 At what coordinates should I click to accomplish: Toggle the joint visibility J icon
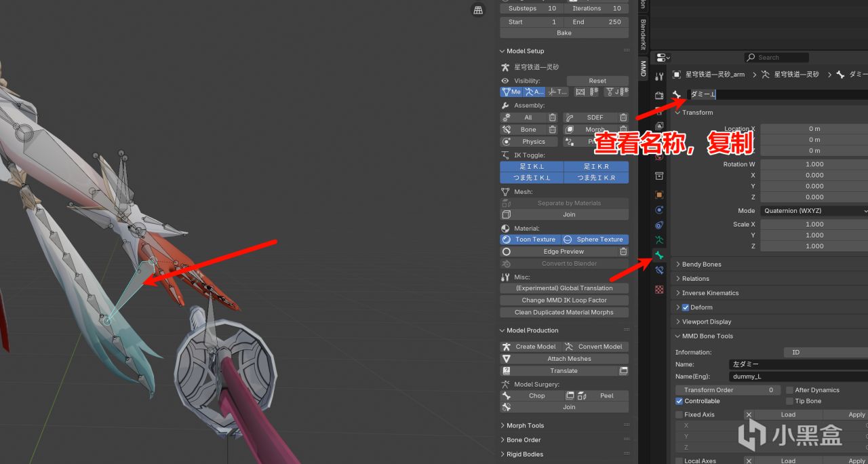[616, 92]
